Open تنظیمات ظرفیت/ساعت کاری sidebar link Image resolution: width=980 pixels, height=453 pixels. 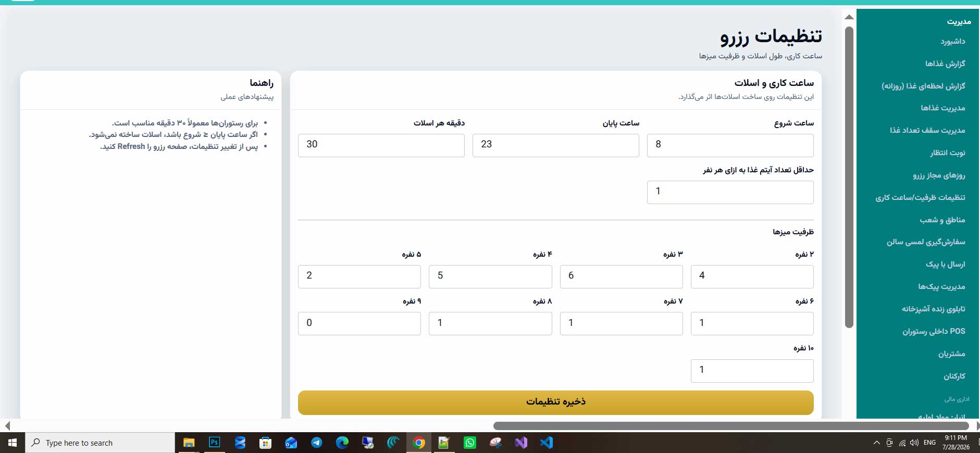click(x=920, y=197)
